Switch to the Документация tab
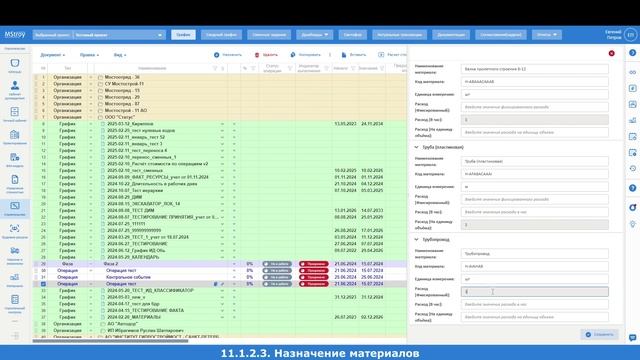The image size is (640, 360). (451, 35)
